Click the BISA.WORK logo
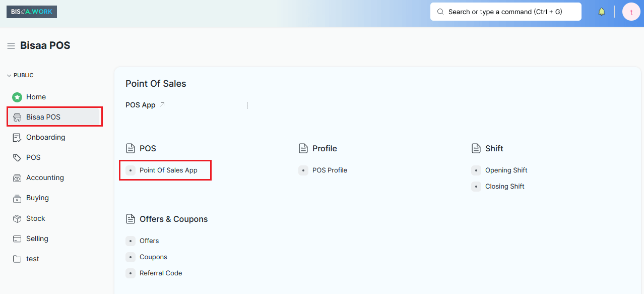Screen dimensions: 644x294 point(32,12)
